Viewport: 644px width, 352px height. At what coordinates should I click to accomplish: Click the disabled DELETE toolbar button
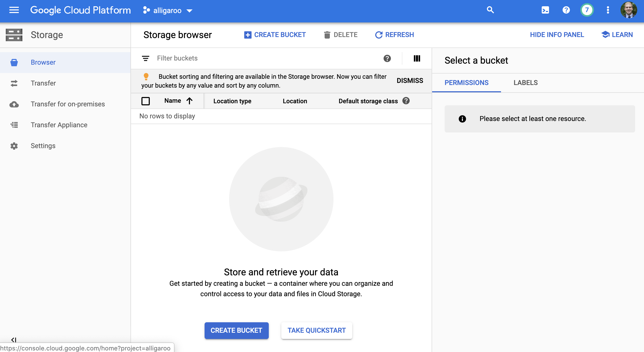[341, 35]
